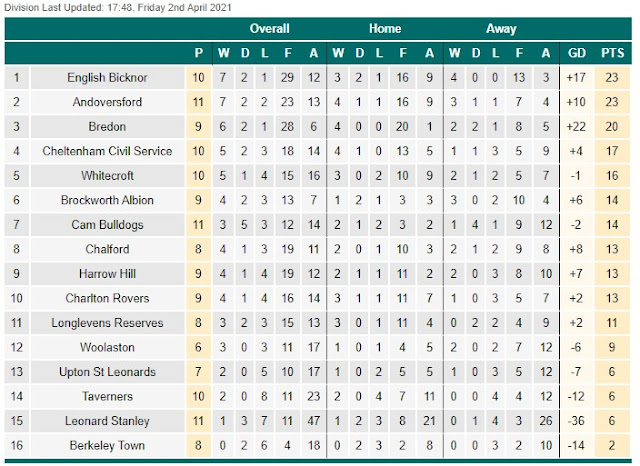Select English Bicknor's points value 23
640x466 pixels.
point(612,78)
